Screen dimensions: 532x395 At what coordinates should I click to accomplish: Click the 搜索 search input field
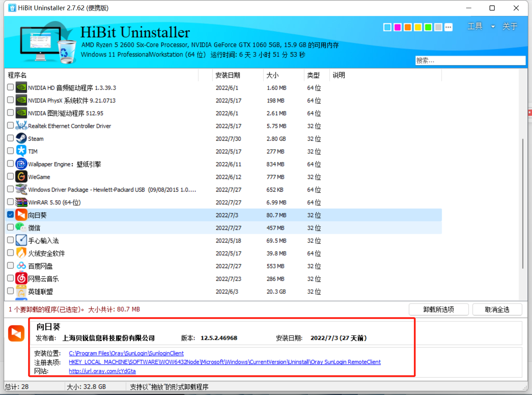point(470,60)
